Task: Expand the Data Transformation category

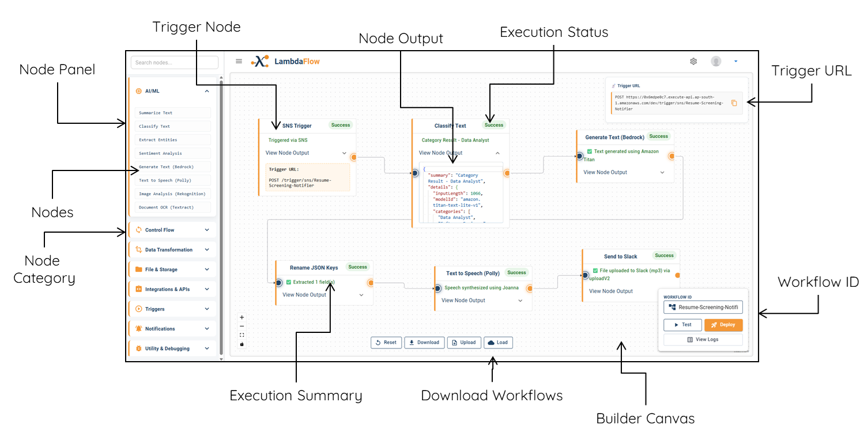Action: [x=207, y=249]
